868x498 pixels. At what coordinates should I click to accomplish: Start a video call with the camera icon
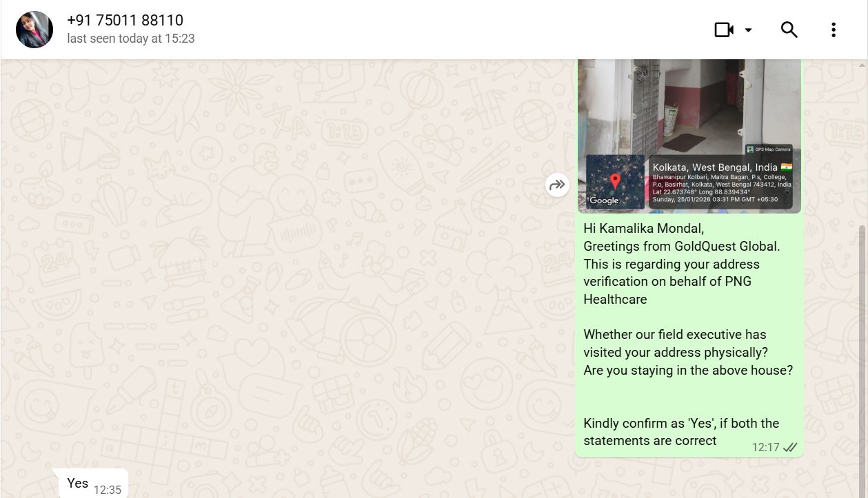tap(724, 30)
